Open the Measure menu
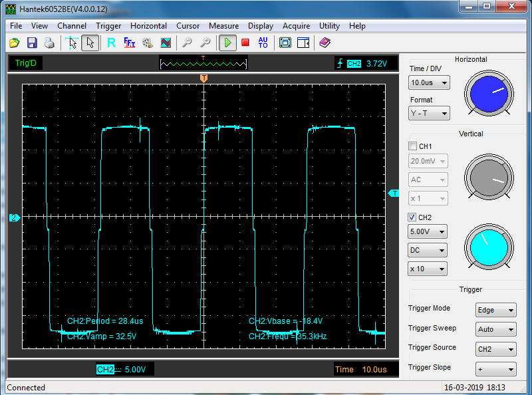Image resolution: width=532 pixels, height=395 pixels. (223, 26)
